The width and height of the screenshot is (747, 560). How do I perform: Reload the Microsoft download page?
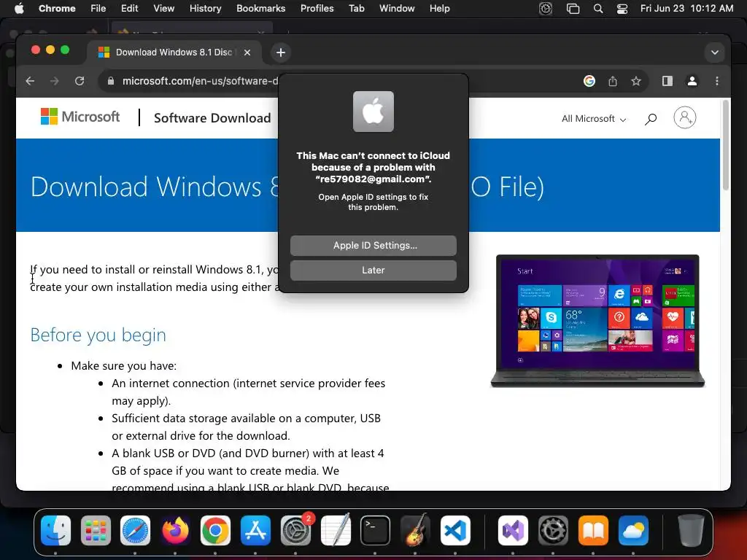[80, 81]
